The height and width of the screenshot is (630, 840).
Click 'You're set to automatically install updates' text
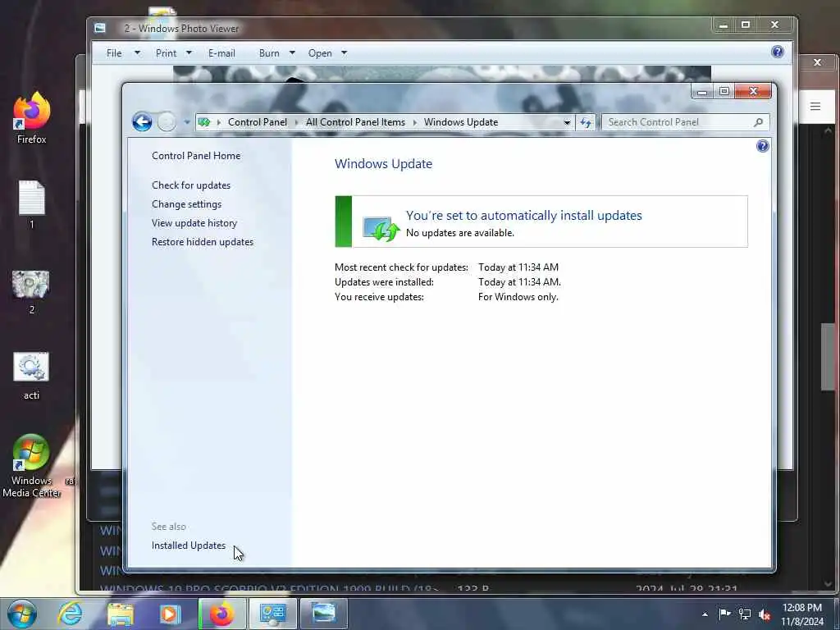tap(524, 216)
